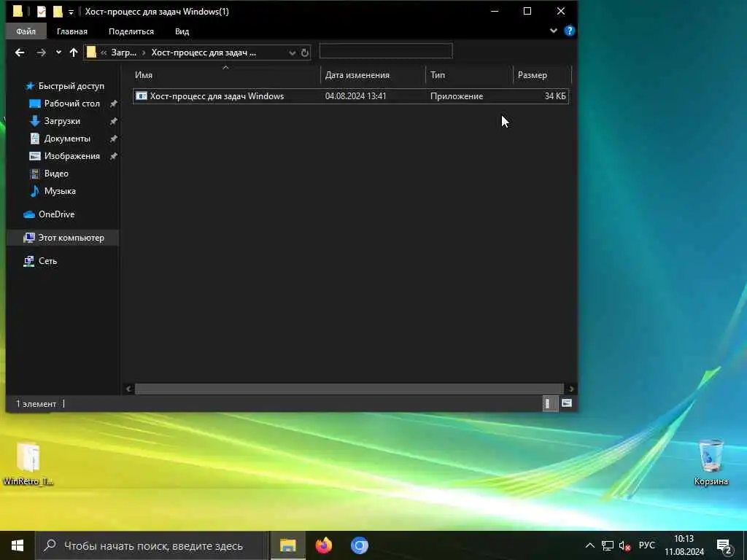Open the Explorer help icon
This screenshot has height=560, width=747.
[569, 31]
